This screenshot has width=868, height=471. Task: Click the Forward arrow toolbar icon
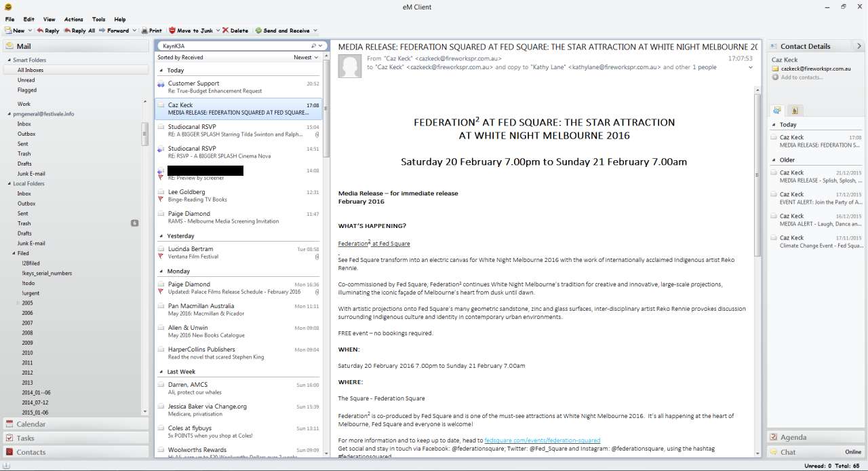(x=102, y=31)
